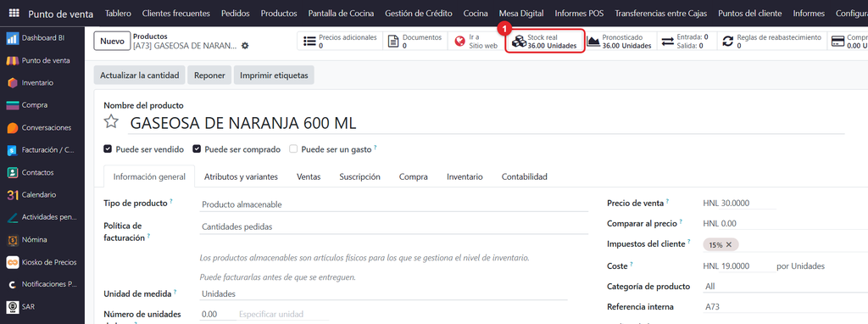
Task: Open Puntos del cliente menu
Action: [x=749, y=14]
